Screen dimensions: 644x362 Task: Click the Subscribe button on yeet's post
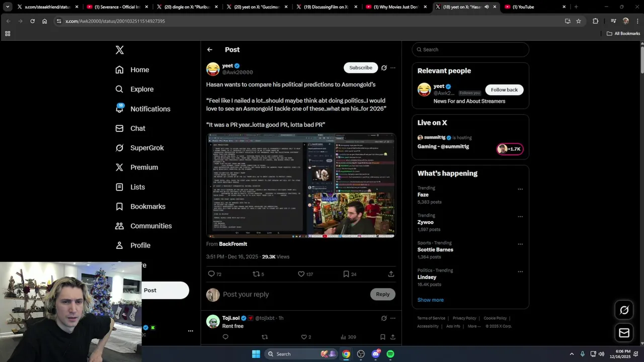361,67
